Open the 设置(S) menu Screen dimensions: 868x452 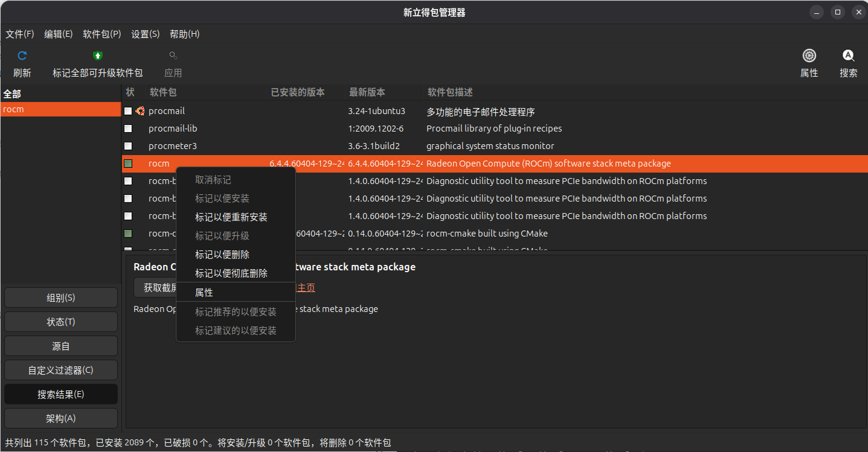coord(146,34)
